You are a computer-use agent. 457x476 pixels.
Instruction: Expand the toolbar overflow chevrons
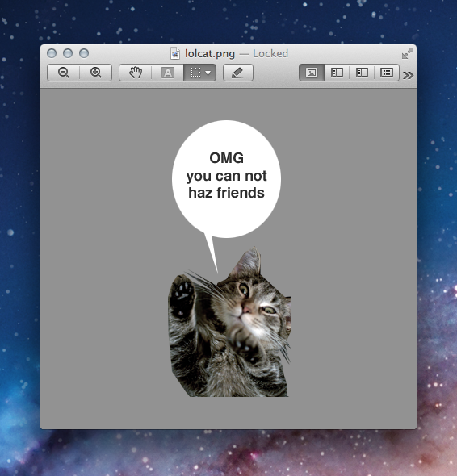coord(408,75)
